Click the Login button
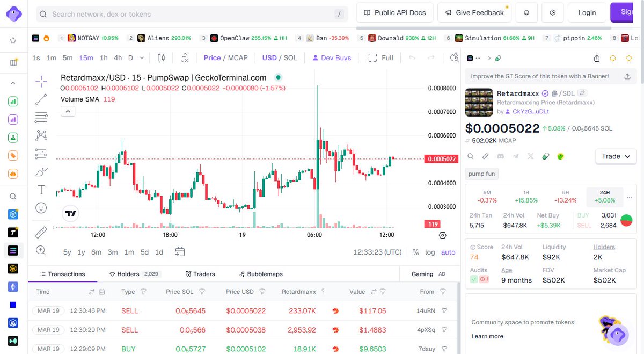This screenshot has width=644, height=354. point(587,12)
